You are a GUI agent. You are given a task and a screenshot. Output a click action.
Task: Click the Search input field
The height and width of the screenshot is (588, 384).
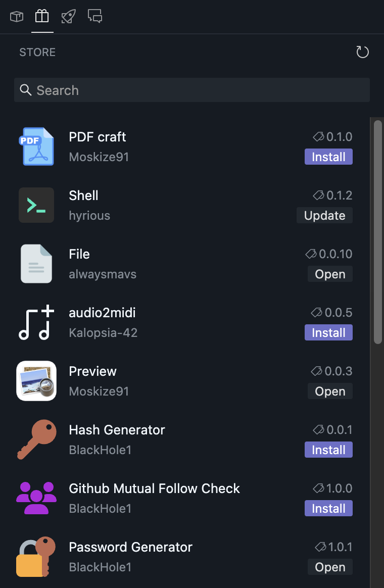coord(192,90)
